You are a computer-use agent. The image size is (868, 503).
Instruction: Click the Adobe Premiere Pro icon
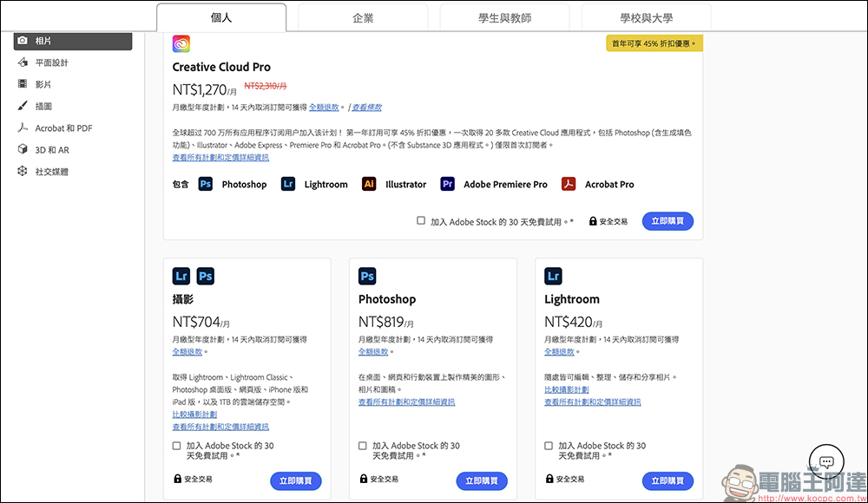(448, 184)
